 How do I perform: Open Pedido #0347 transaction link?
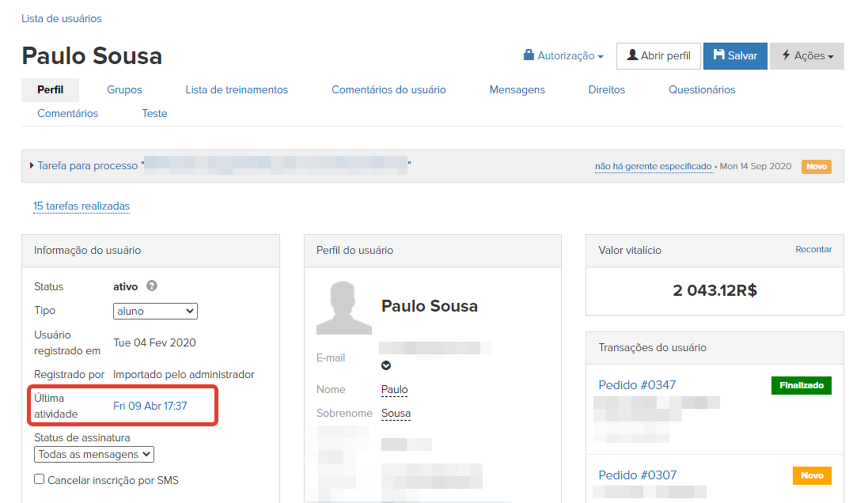pyautogui.click(x=637, y=385)
